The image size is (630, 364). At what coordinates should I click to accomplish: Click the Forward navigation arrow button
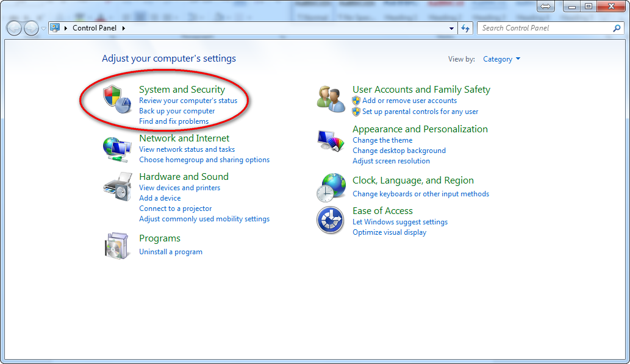pyautogui.click(x=31, y=28)
